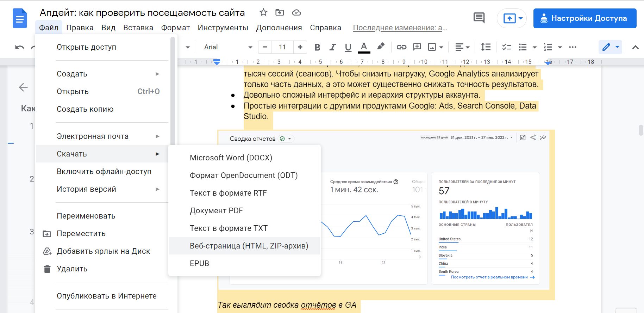Download as Документ PDF
Image resolution: width=644 pixels, height=313 pixels.
[x=244, y=210]
